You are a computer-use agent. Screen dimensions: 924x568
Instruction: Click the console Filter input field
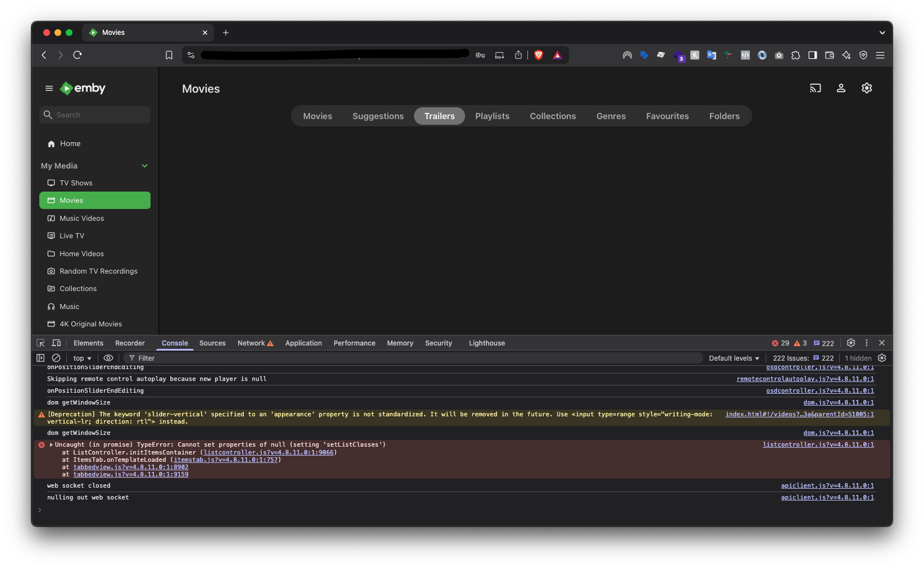coord(147,358)
